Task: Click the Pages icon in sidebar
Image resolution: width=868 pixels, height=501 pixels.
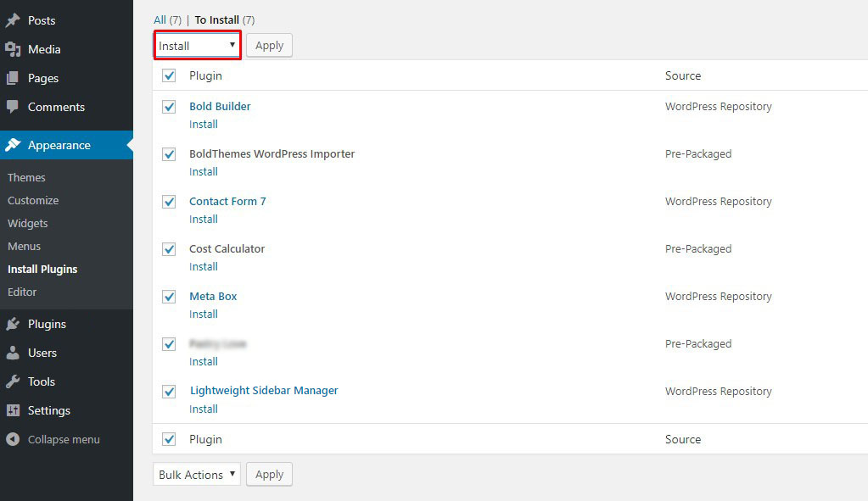Action: (x=13, y=78)
